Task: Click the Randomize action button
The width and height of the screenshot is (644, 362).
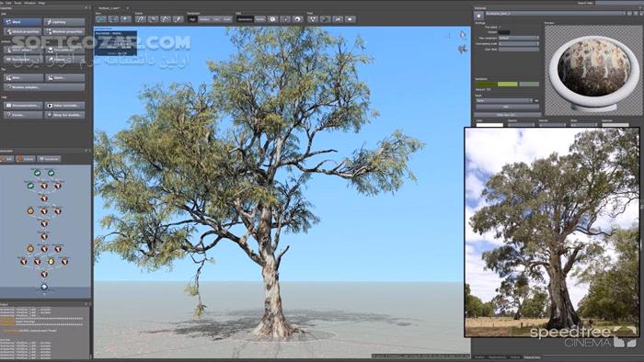Action: click(x=23, y=60)
